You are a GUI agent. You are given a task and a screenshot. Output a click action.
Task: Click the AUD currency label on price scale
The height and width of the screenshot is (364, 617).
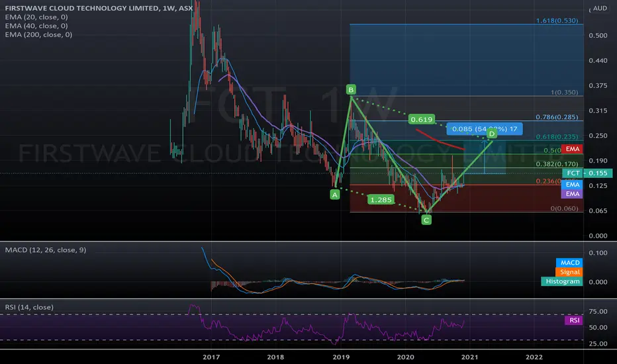pyautogui.click(x=600, y=8)
